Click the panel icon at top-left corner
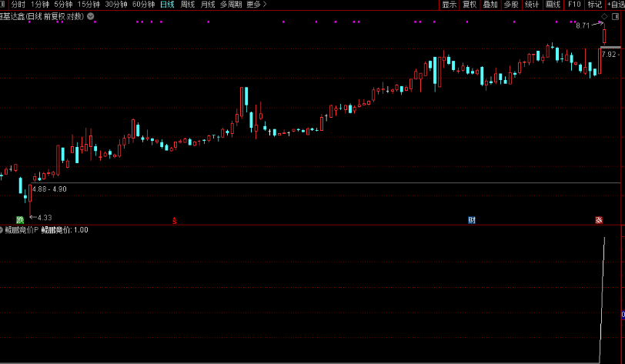The width and height of the screenshot is (625, 364). (2, 5)
